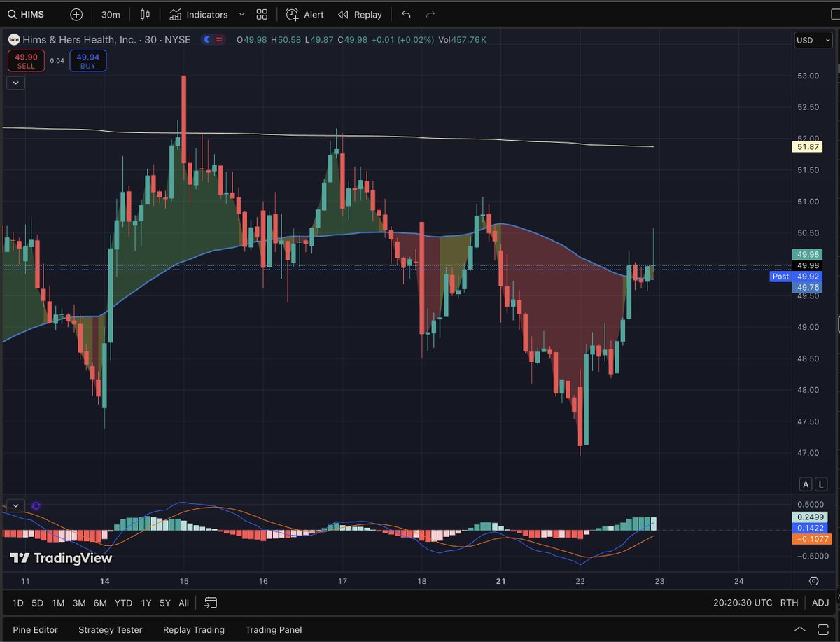Click the Vol 457.76K readout
This screenshot has height=642, width=840.
click(x=461, y=40)
